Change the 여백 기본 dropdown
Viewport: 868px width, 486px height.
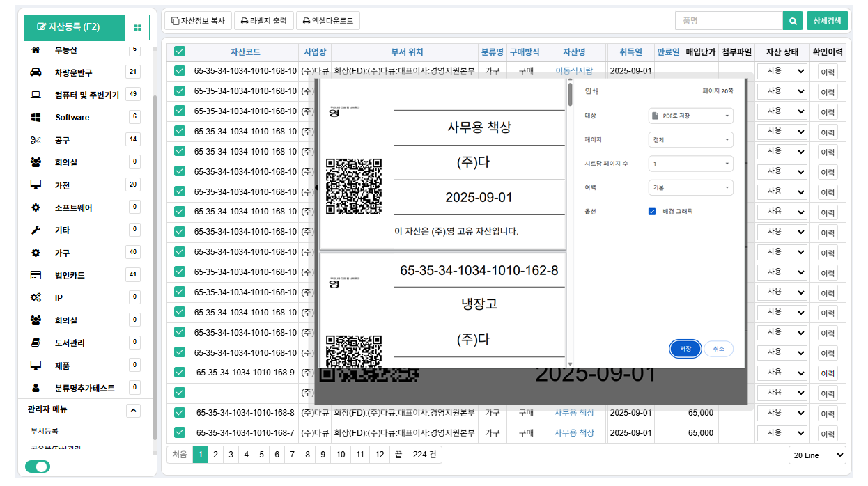pyautogui.click(x=690, y=187)
